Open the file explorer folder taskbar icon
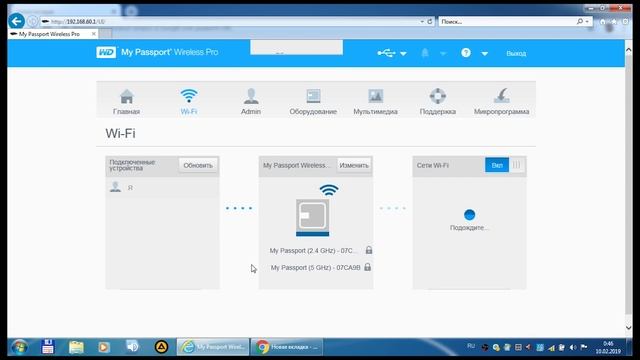This screenshot has width=640, height=360. point(76,347)
